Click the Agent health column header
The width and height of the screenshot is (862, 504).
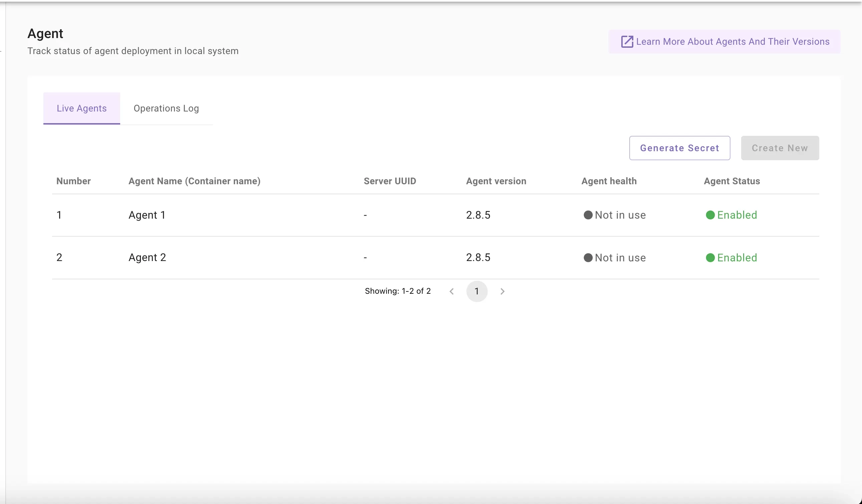click(609, 181)
